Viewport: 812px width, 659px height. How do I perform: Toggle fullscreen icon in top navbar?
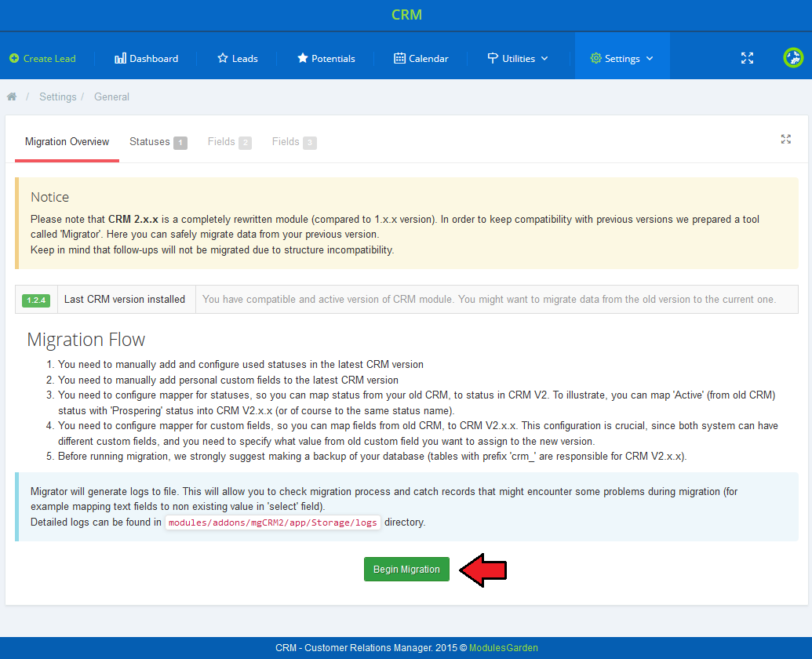point(747,58)
